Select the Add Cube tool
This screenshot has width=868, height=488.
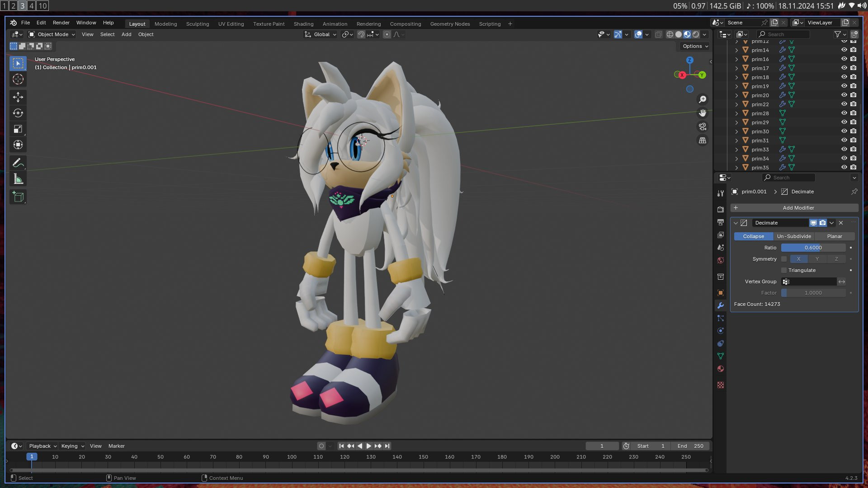click(18, 197)
